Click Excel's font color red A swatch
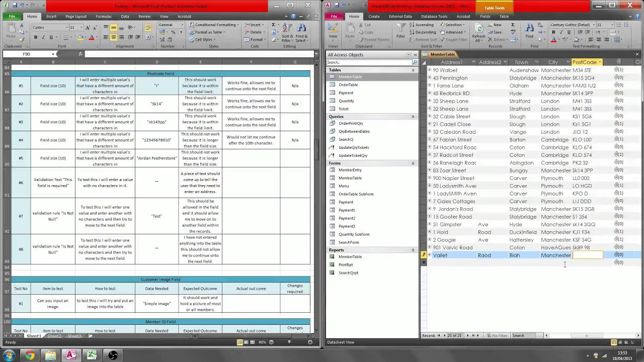Screen dimensions: 644x362 point(92,37)
